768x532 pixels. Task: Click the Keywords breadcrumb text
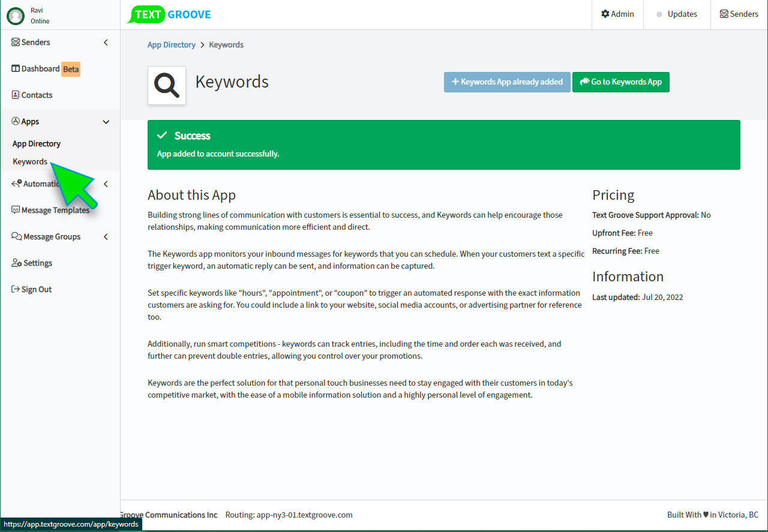point(226,45)
